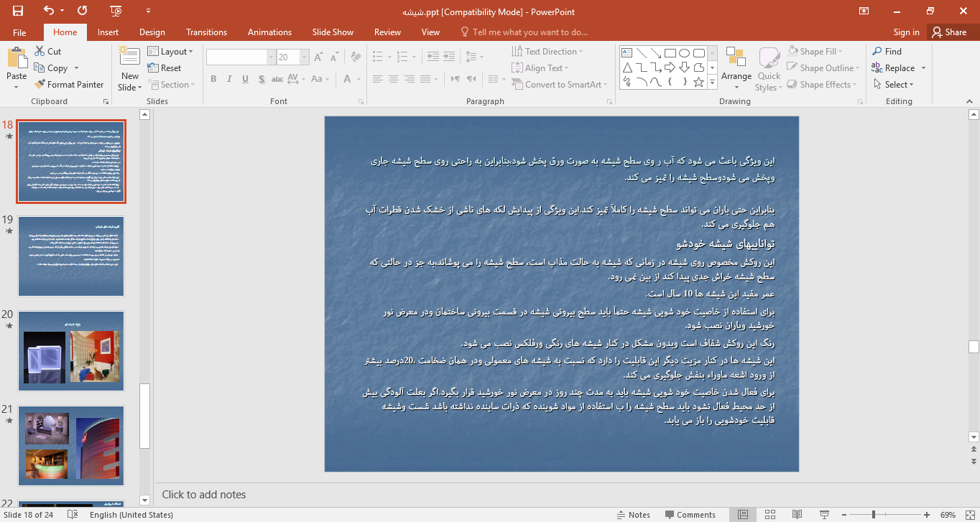Toggle the Notes pane

[634, 515]
